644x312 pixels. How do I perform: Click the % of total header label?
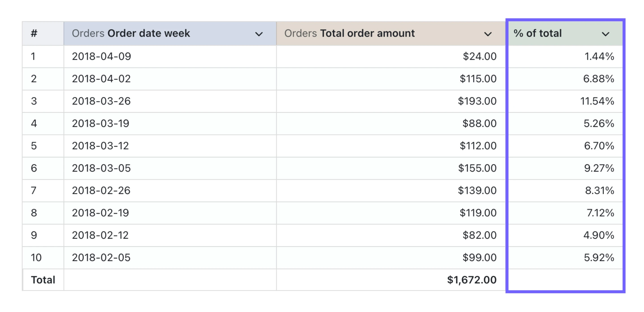point(538,33)
